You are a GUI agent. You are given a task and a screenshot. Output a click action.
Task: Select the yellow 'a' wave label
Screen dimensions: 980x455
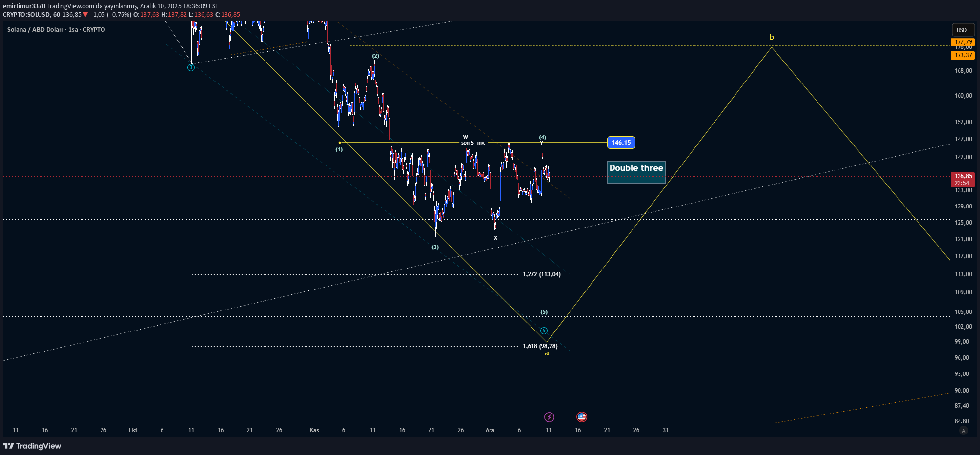click(x=547, y=353)
